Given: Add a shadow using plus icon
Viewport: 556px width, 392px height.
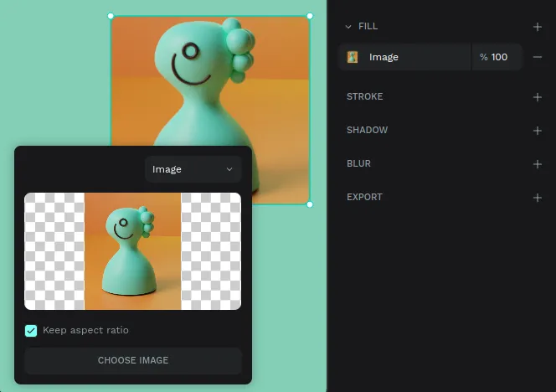Looking at the screenshot, I should [538, 131].
